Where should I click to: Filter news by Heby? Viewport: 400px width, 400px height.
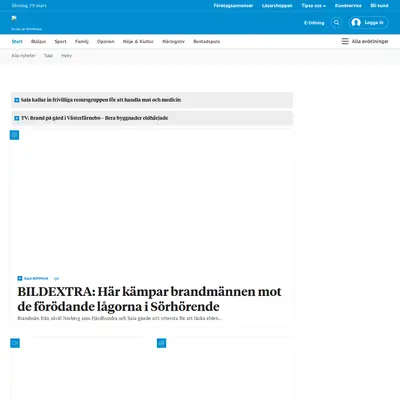pyautogui.click(x=66, y=56)
